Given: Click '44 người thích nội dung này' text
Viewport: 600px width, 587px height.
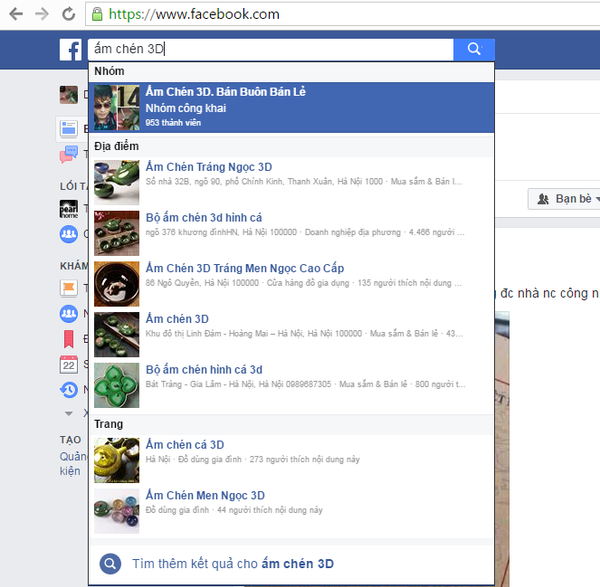Looking at the screenshot, I should point(270,510).
